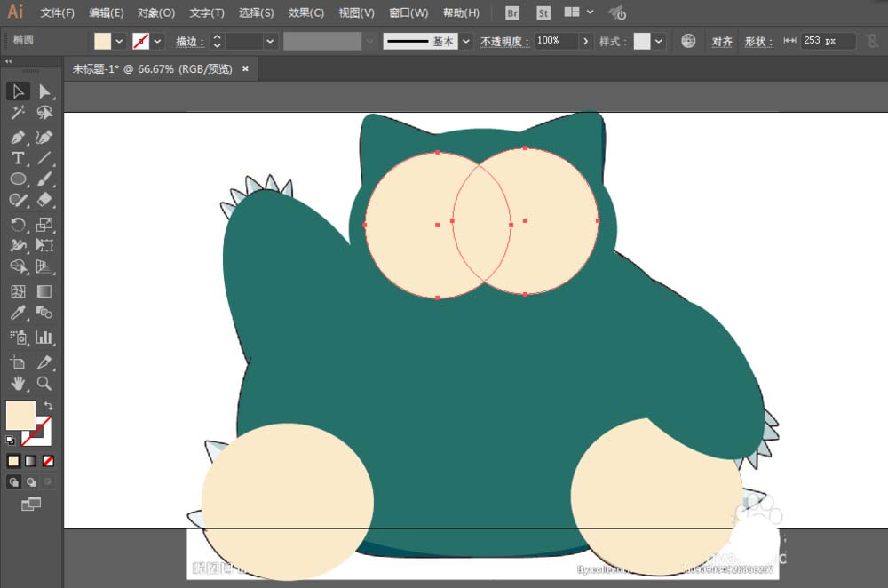Select the Slice tool

point(44,362)
